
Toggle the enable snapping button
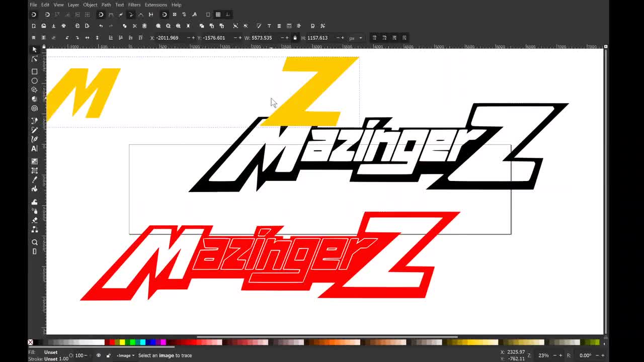34,14
